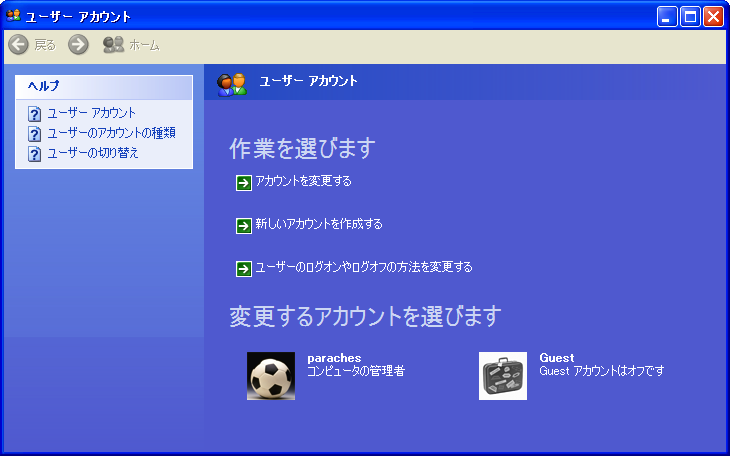
Task: Open help topic ユーザーのアカウントの種類
Action: point(111,133)
